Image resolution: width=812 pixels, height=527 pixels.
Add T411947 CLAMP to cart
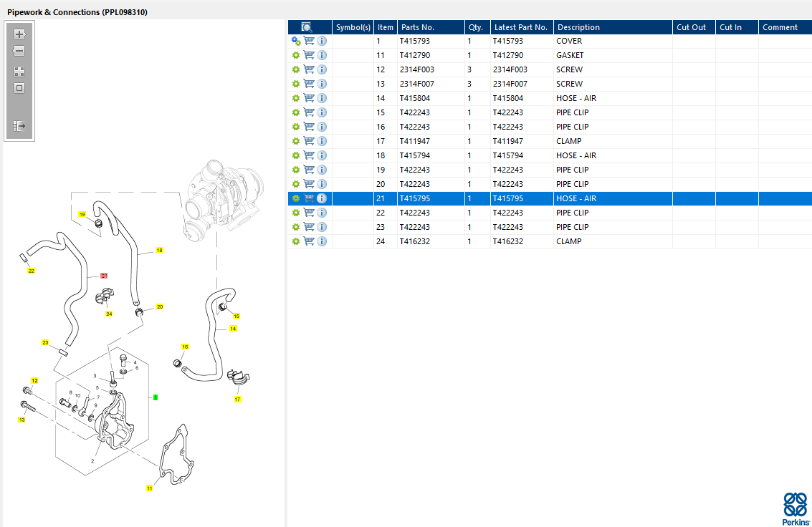pos(309,141)
